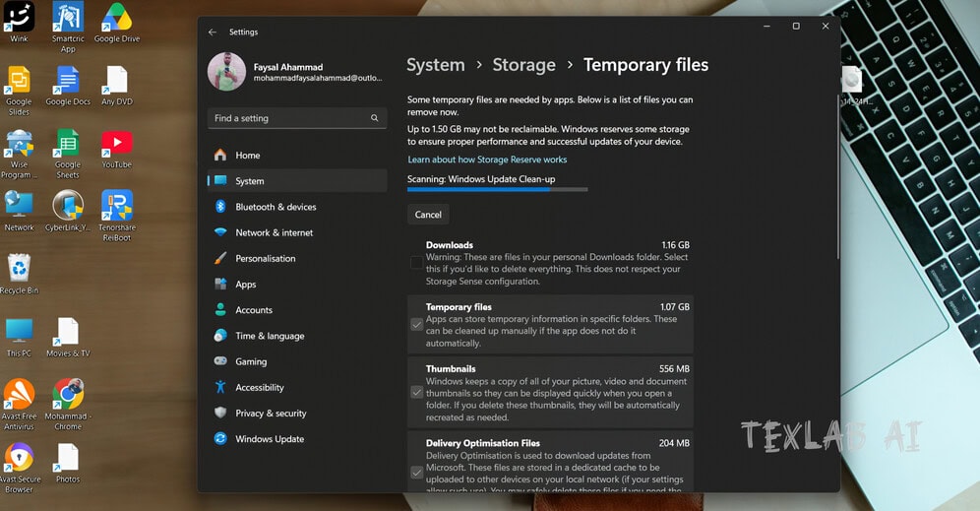Cancel the temporary files scan
This screenshot has height=511, width=980.
tap(428, 215)
